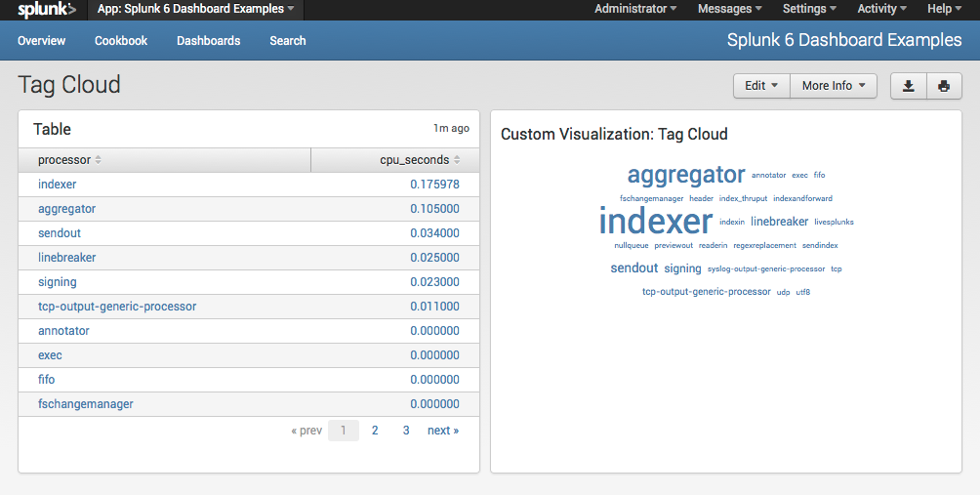
Task: Open the Messages dropdown
Action: 729,9
